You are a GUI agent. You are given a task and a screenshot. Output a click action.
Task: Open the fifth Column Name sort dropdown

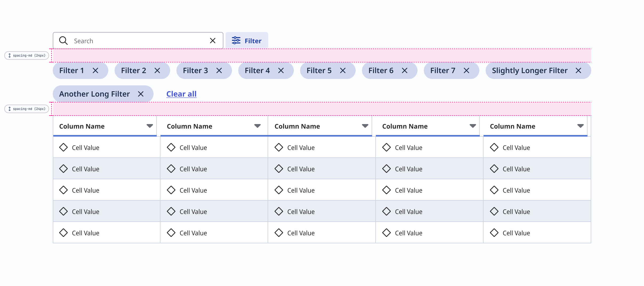click(x=581, y=126)
